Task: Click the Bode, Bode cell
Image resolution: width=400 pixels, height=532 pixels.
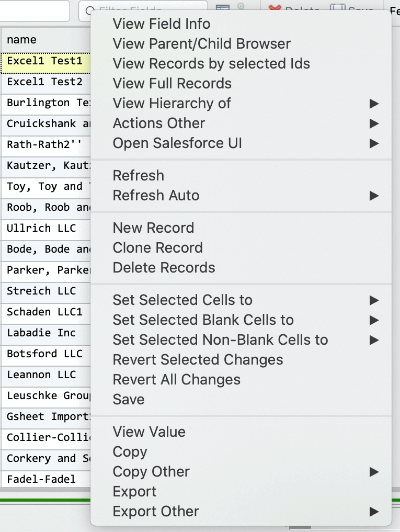Action: point(46,251)
